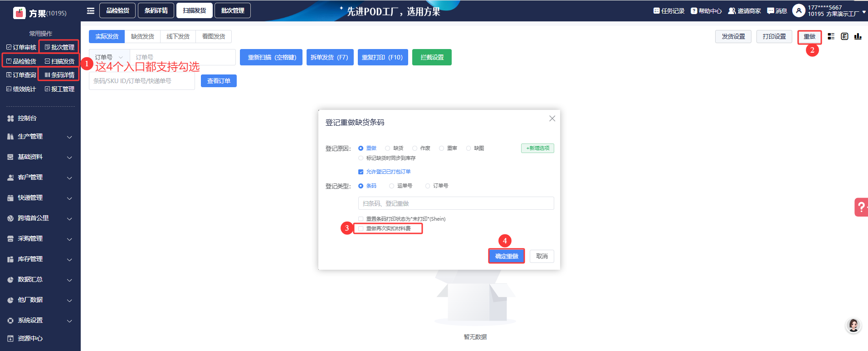Open 订单审核 shortcut in the sidebar
Viewport: 868px width, 351px height.
[x=21, y=47]
